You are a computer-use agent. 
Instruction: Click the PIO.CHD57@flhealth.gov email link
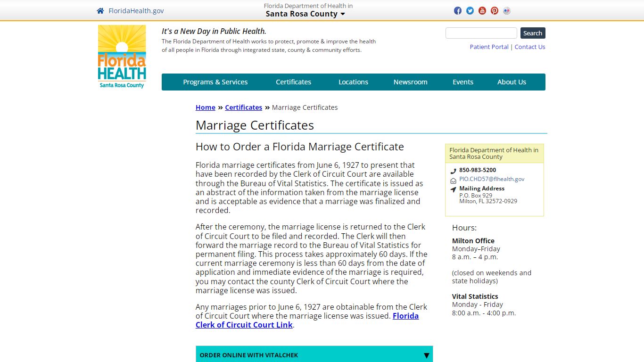coord(492,179)
